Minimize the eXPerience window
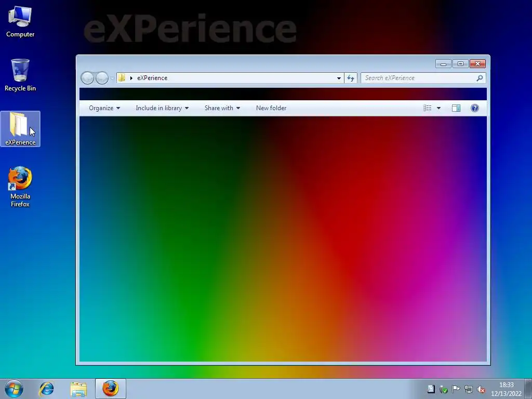 (443, 64)
